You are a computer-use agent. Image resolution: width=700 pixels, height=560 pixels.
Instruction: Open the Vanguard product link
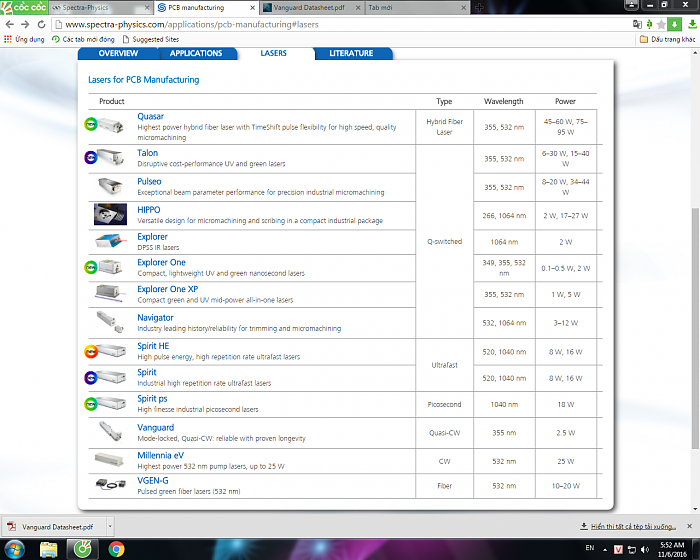point(155,427)
